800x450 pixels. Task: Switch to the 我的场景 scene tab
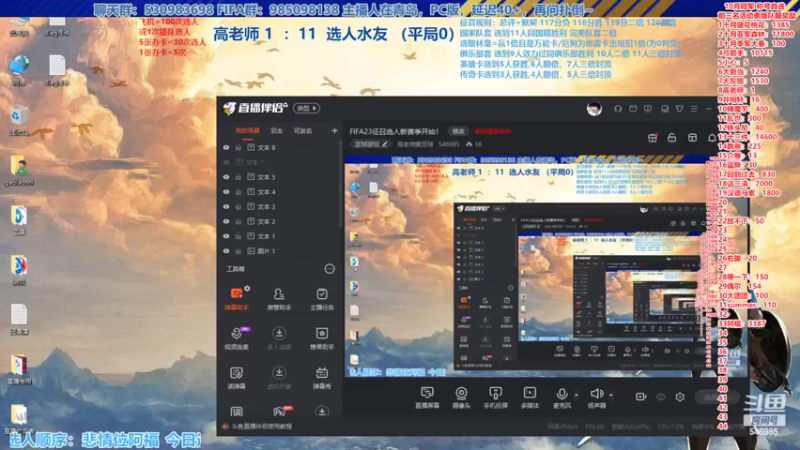(247, 131)
